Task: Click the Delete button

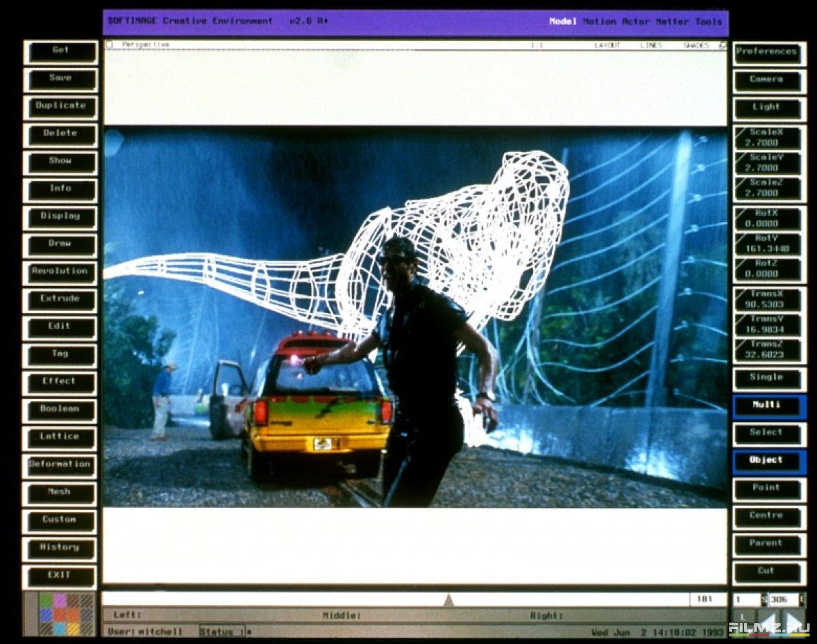Action: click(61, 135)
